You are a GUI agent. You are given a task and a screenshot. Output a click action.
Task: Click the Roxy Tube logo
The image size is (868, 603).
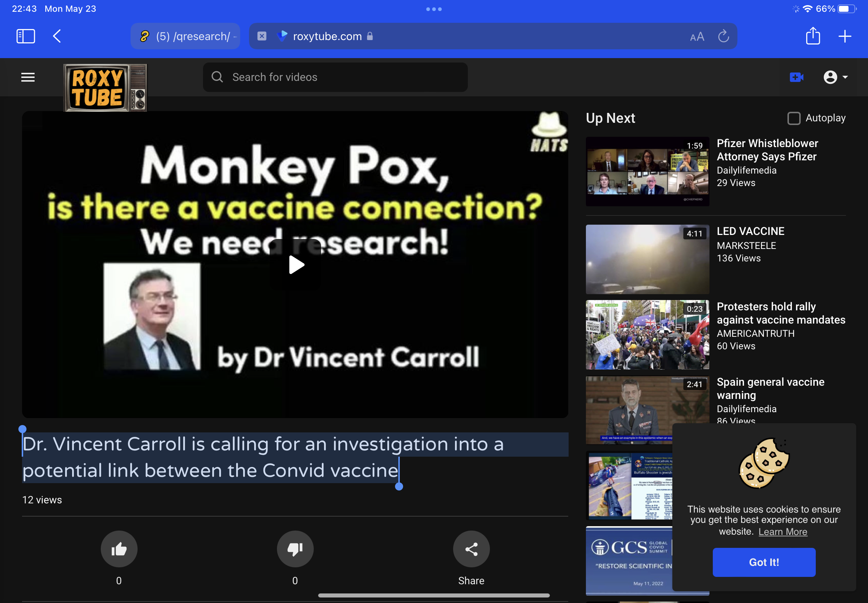105,88
